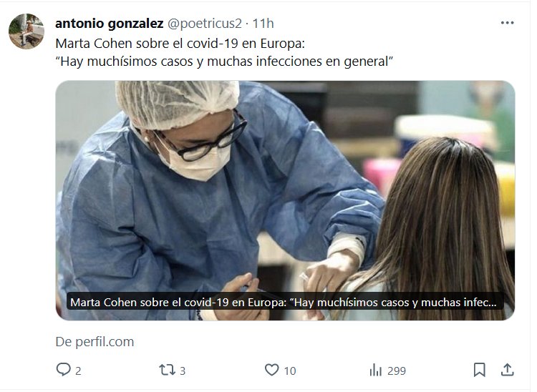537x392 pixels.
Task: Click the like count 10
Action: tap(290, 371)
